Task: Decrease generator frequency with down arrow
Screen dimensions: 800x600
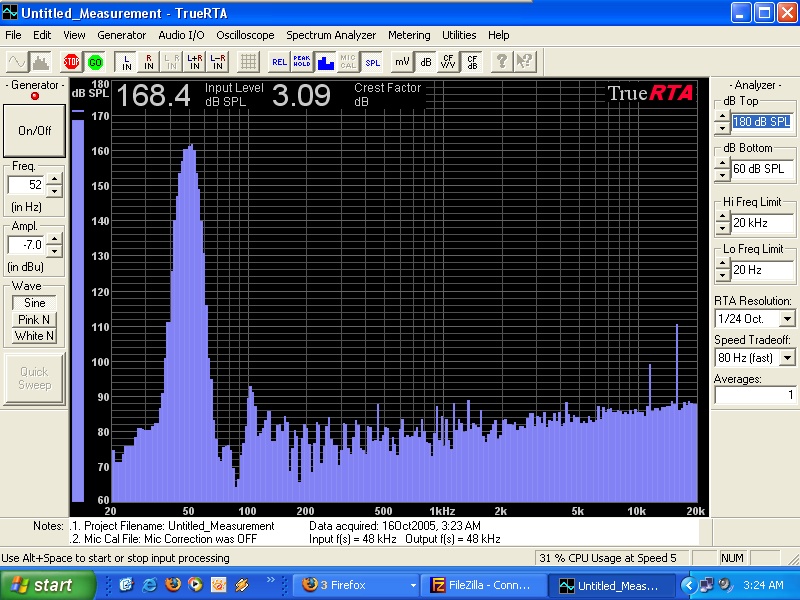Action: click(54, 191)
